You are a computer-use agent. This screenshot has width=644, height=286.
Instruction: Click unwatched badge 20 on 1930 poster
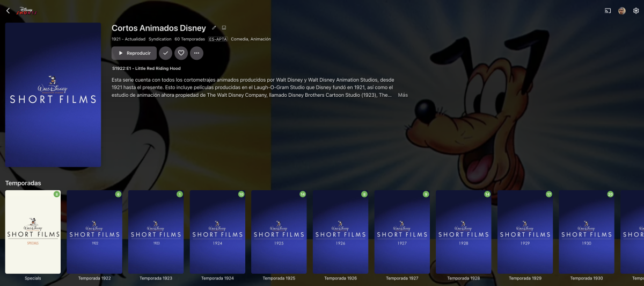[610, 194]
